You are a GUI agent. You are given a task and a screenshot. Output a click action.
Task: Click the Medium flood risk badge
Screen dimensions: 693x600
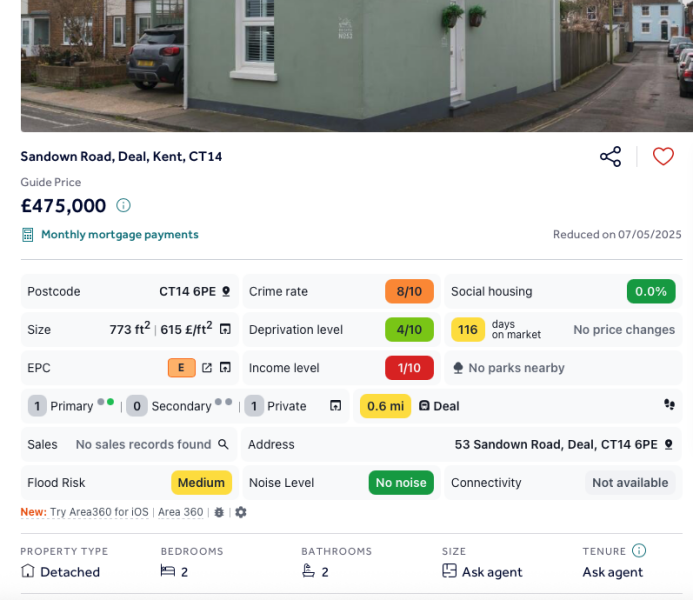point(201,483)
